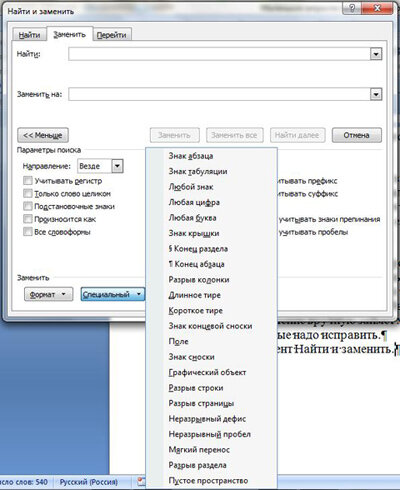Switch to the 'Перейти' tab
Screen dimensions: 400x490
click(x=111, y=35)
